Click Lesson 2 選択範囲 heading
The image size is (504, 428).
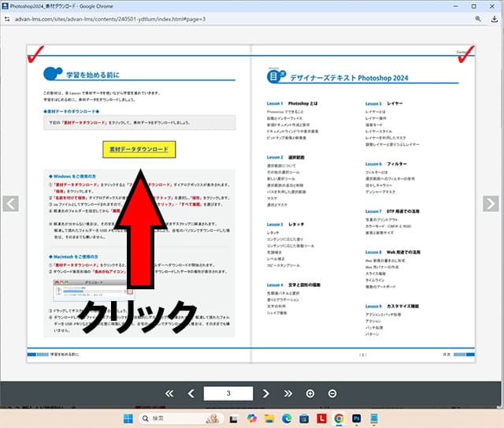(285, 157)
